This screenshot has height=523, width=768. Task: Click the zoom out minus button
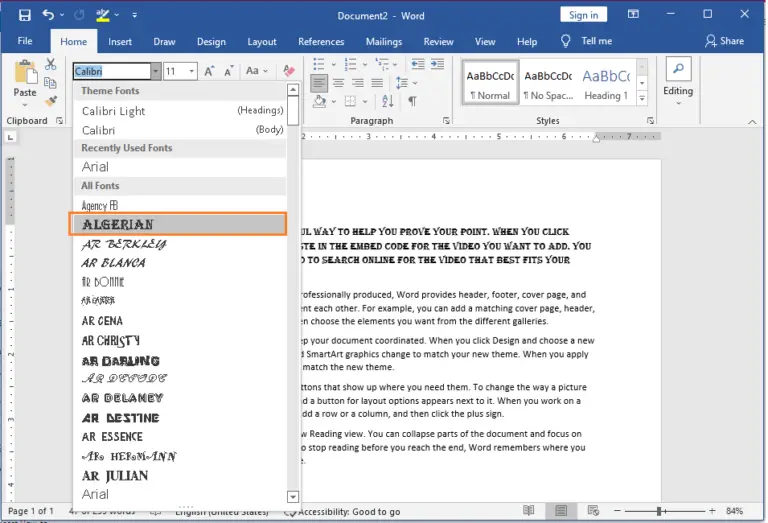(x=617, y=511)
